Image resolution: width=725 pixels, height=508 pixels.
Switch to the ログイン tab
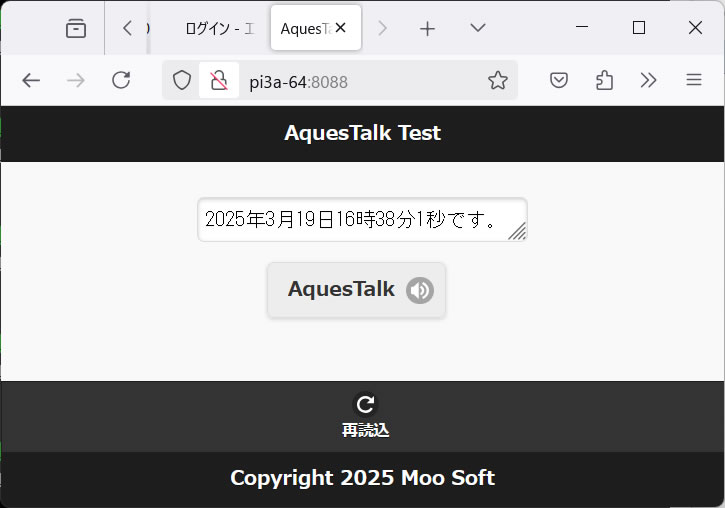click(220, 29)
